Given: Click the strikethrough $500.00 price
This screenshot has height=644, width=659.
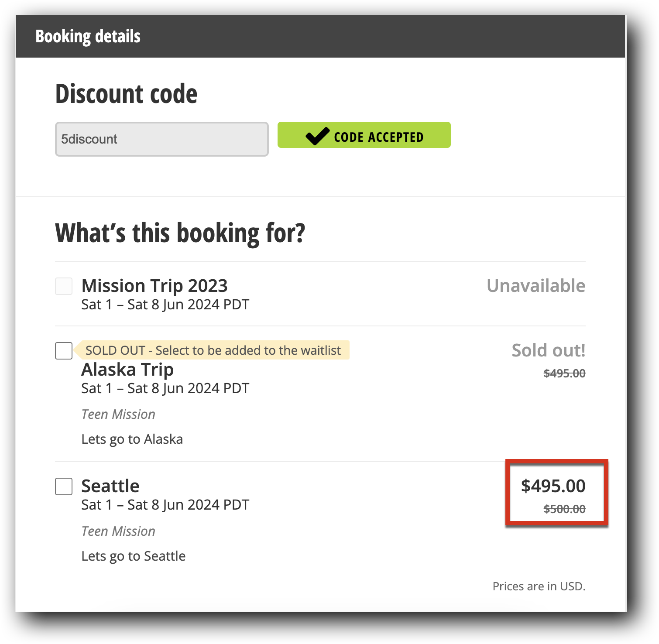Looking at the screenshot, I should pyautogui.click(x=564, y=508).
